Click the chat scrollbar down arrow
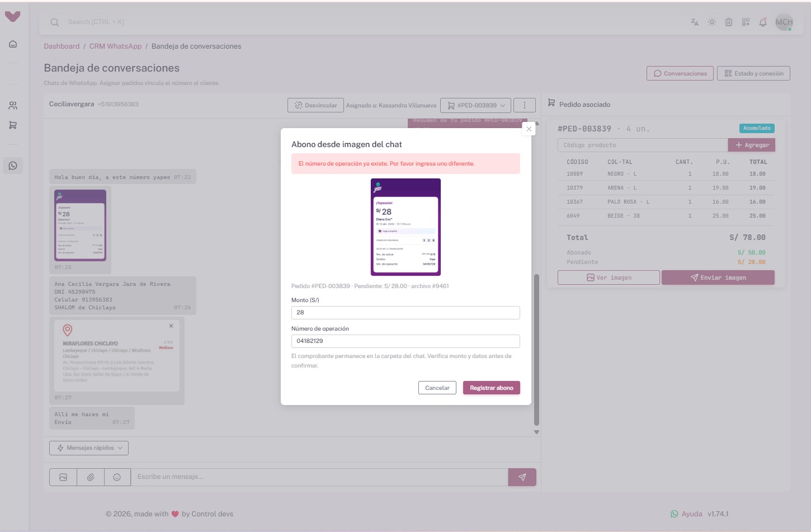Screen dimensions: 811x532 tap(536, 432)
